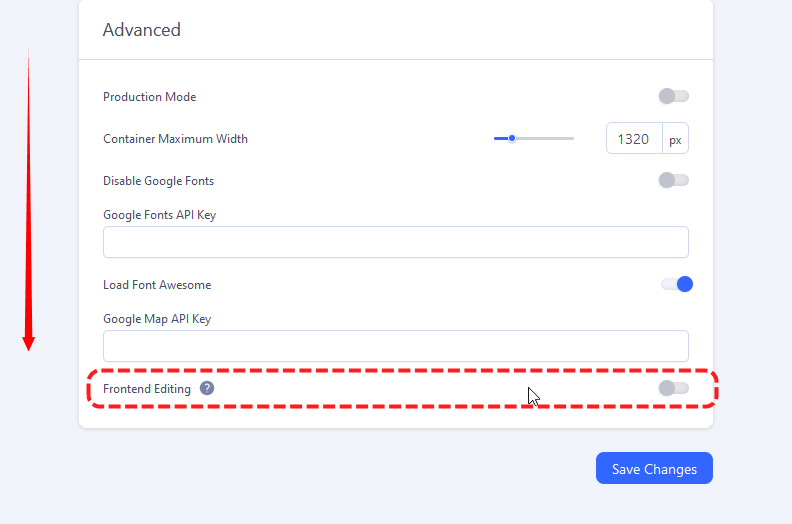Click the Production Mode label text
This screenshot has height=524, width=792.
[x=150, y=97]
